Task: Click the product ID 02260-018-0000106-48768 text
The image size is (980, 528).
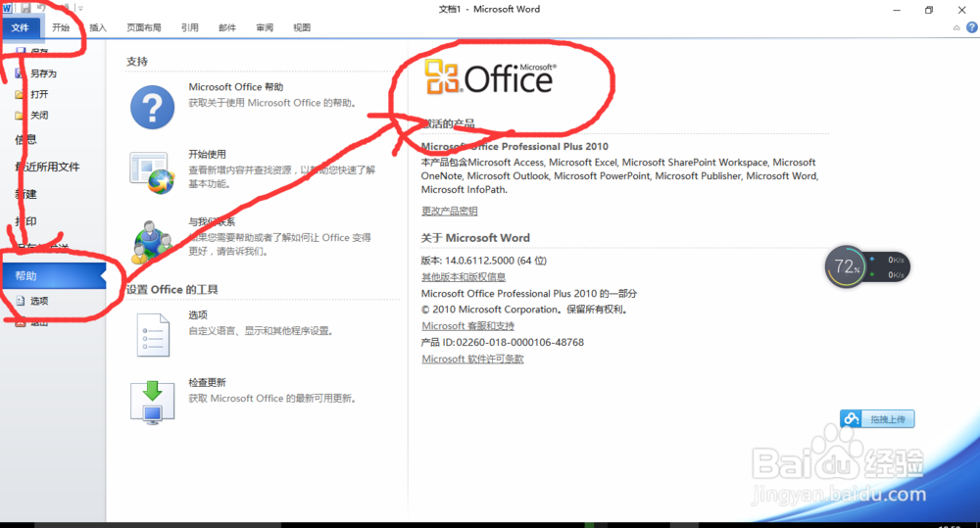Action: click(x=520, y=343)
